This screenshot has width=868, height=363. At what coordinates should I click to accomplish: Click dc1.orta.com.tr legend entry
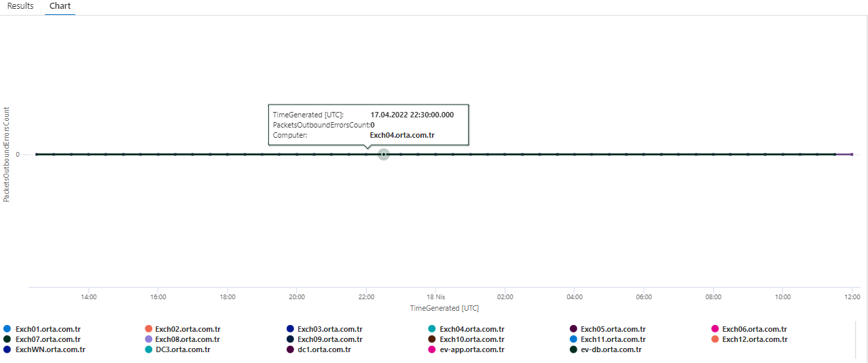(x=319, y=349)
